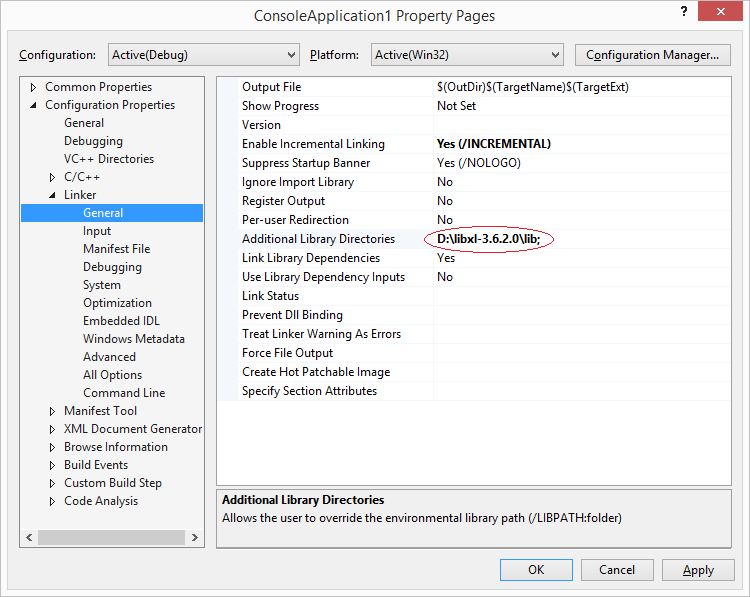Expand the Browse Information node arrow
Image resolution: width=750 pixels, height=597 pixels.
(x=52, y=447)
